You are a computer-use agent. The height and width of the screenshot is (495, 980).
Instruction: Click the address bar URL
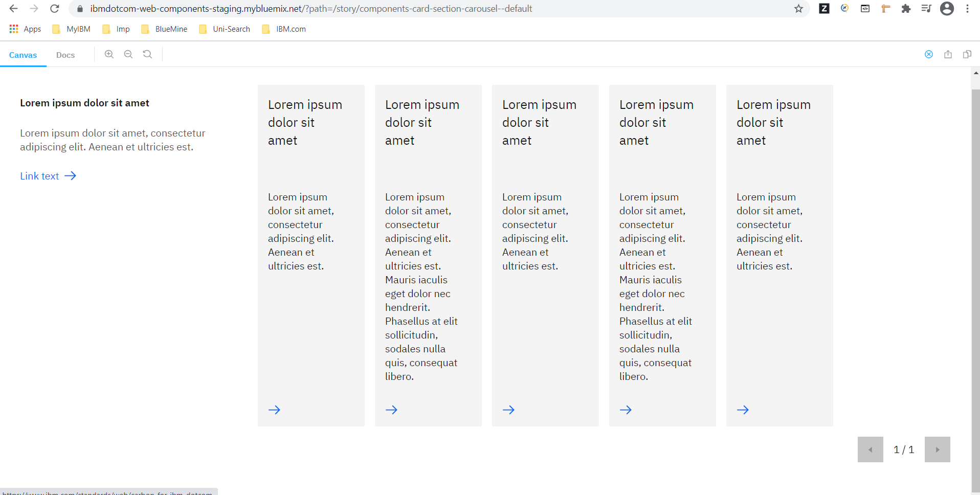click(x=311, y=9)
